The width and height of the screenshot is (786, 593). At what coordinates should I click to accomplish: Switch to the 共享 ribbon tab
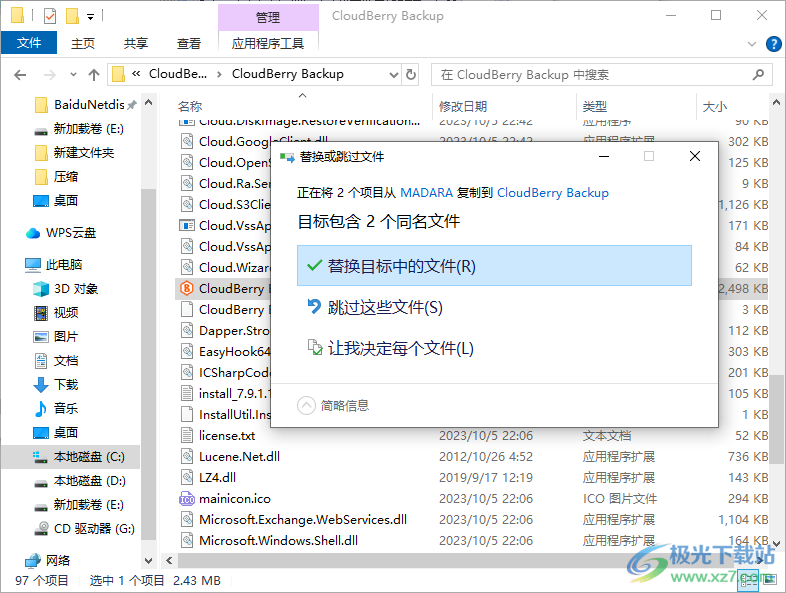[x=136, y=44]
